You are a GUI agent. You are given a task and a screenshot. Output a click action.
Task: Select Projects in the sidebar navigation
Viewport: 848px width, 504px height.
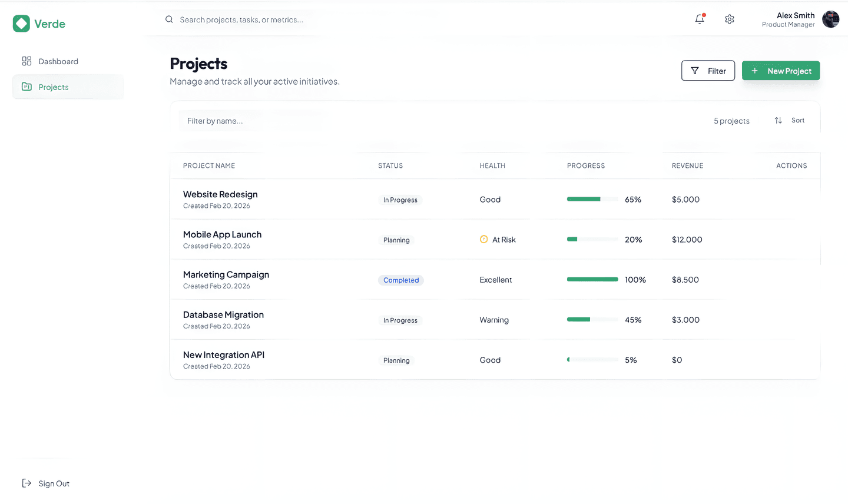(53, 87)
